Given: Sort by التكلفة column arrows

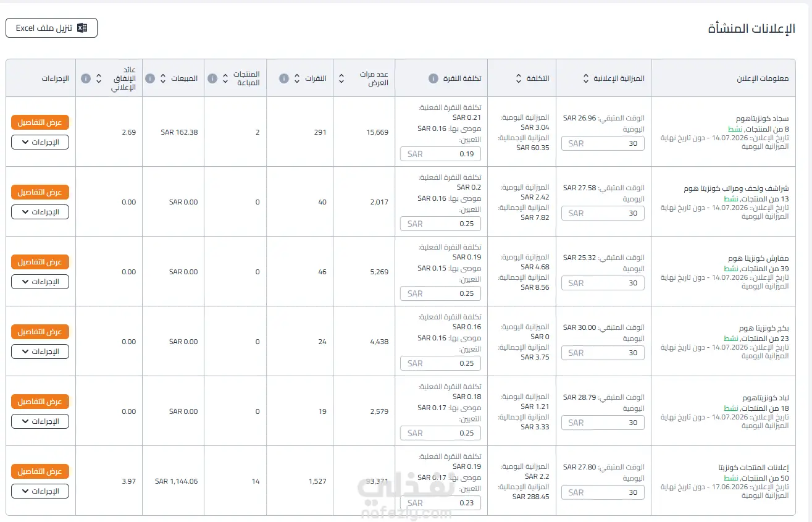Looking at the screenshot, I should click(519, 78).
